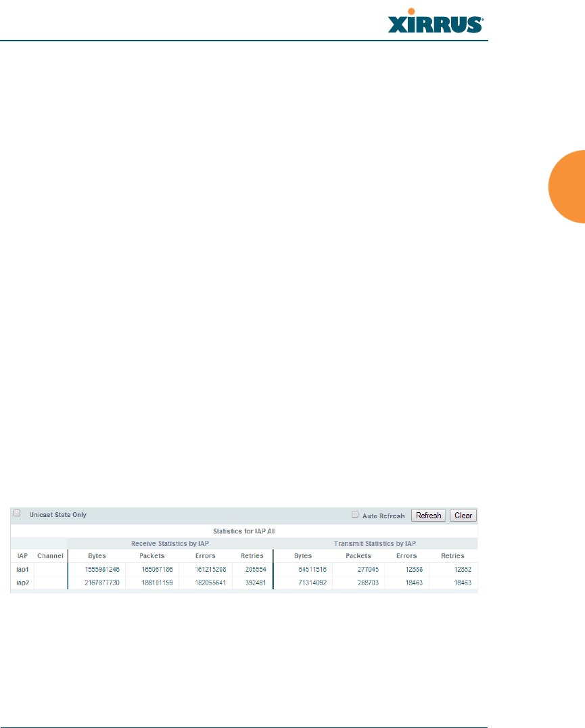Click the Channel column header
Screen dimensions: 585x728
tap(50, 555)
